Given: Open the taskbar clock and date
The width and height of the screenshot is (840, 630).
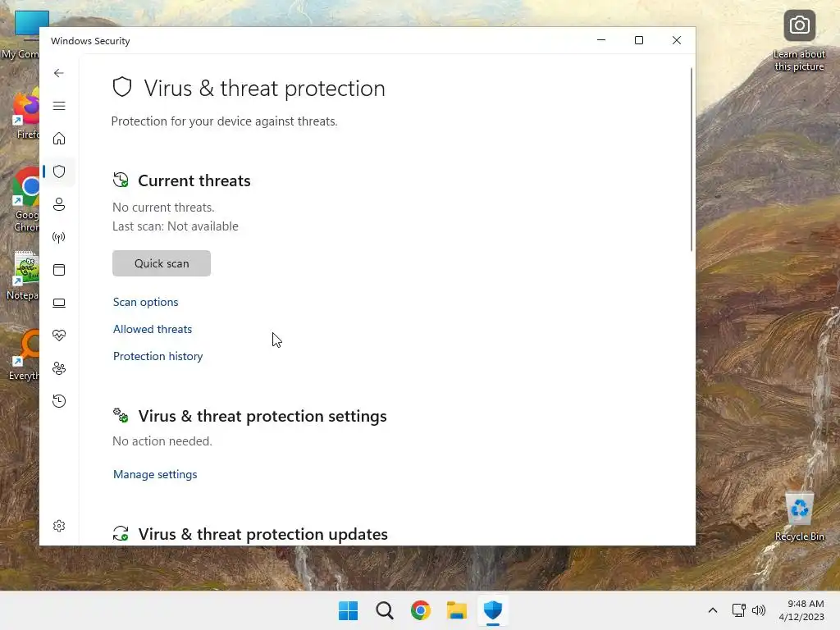Looking at the screenshot, I should click(801, 610).
